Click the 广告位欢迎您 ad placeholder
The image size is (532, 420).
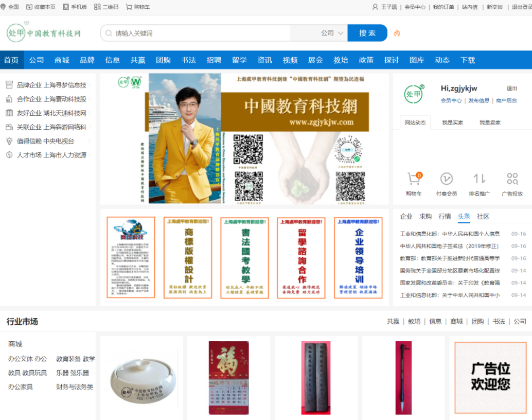pyautogui.click(x=490, y=377)
